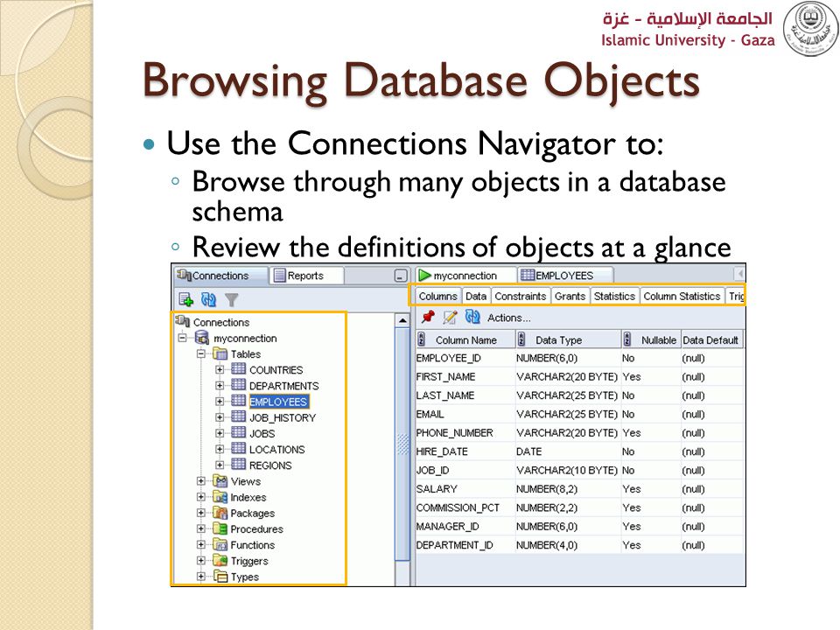
Task: Click the Apply Filter funnel icon
Action: [231, 299]
